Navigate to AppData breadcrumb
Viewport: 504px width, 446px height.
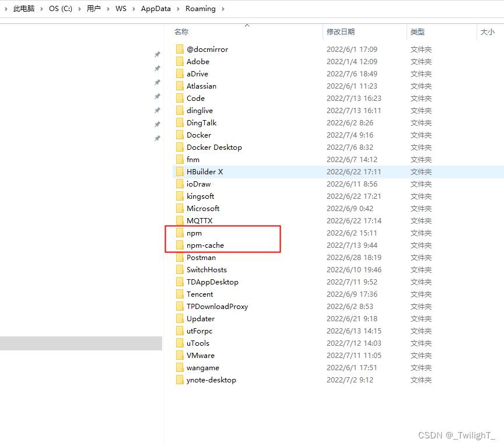pyautogui.click(x=156, y=9)
